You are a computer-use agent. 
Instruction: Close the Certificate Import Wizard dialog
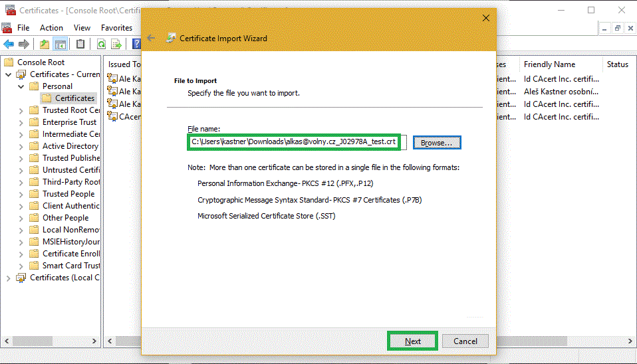click(x=485, y=18)
